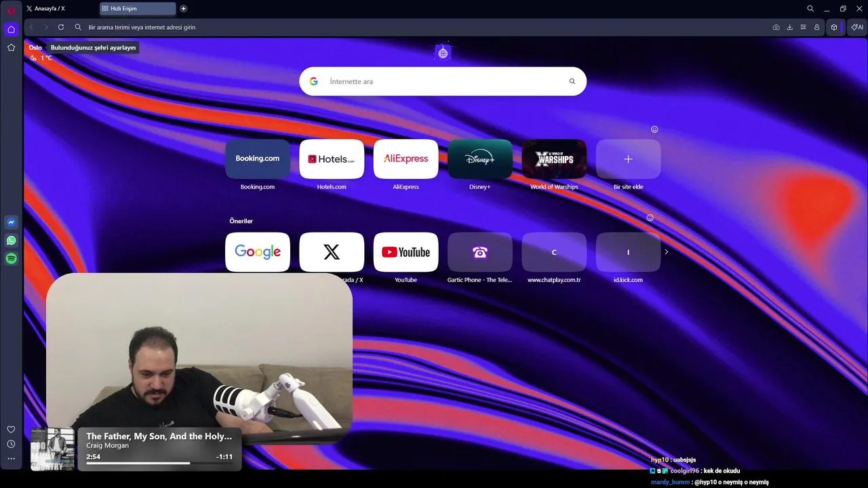
Task: Open the Disney+ speed dial tile
Action: [480, 159]
